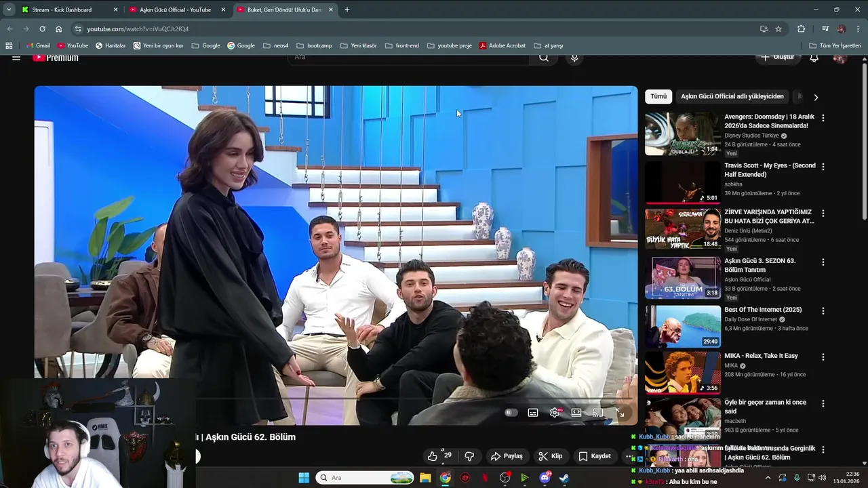Close the Kick Dashboard browser tab

115,9
